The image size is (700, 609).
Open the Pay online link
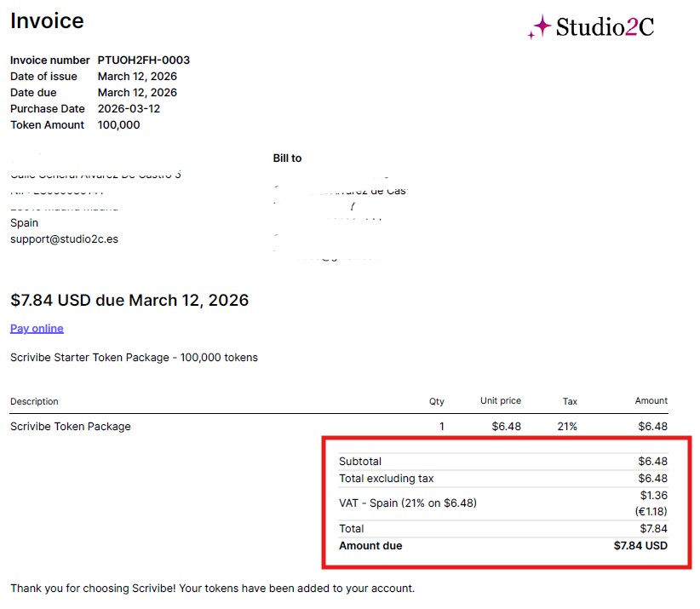[37, 329]
